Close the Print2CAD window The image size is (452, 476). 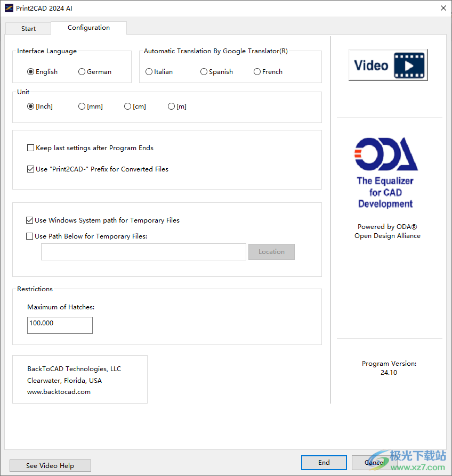pos(443,8)
